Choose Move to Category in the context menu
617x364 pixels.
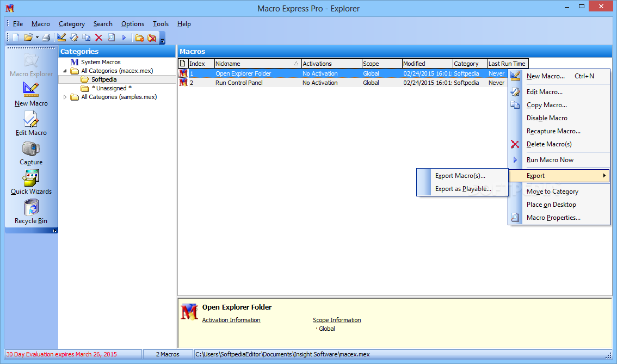[x=559, y=191]
